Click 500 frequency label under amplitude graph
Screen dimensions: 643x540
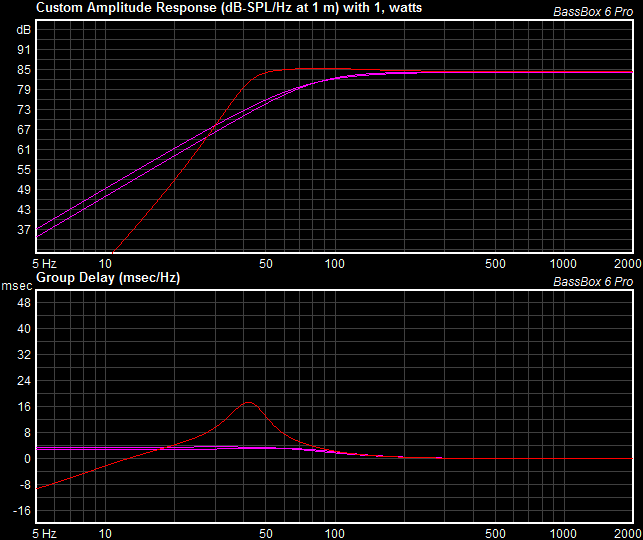(x=495, y=264)
